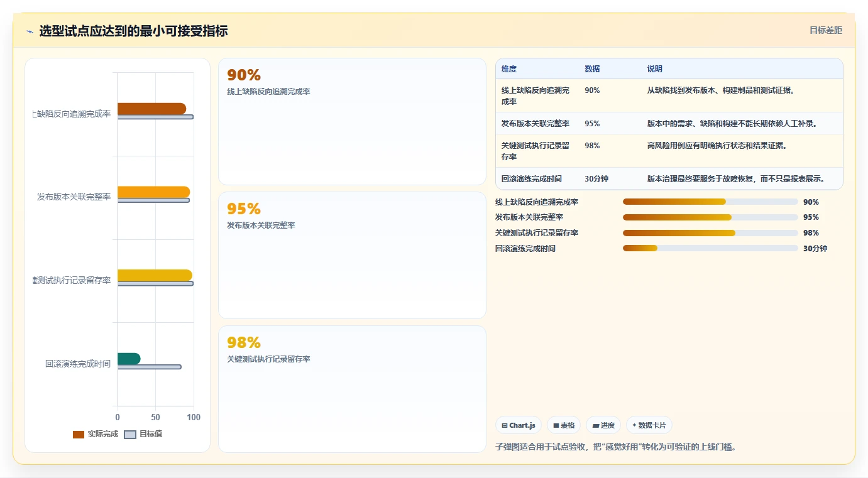This screenshot has height=478, width=868.
Task: Click the 0 tick on chart axis
Action: [118, 417]
